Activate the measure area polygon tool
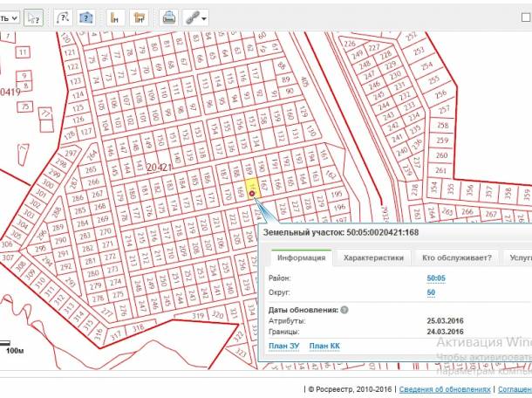 86,17
